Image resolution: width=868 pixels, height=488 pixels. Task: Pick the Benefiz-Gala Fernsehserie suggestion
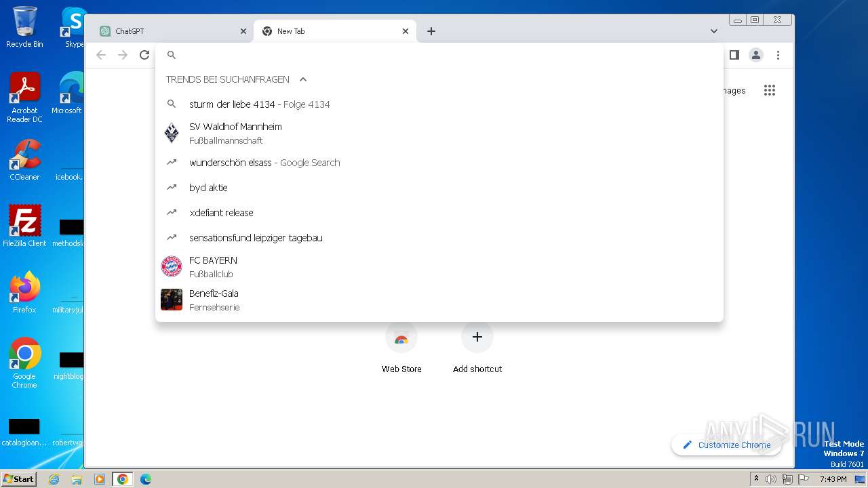[x=439, y=300]
